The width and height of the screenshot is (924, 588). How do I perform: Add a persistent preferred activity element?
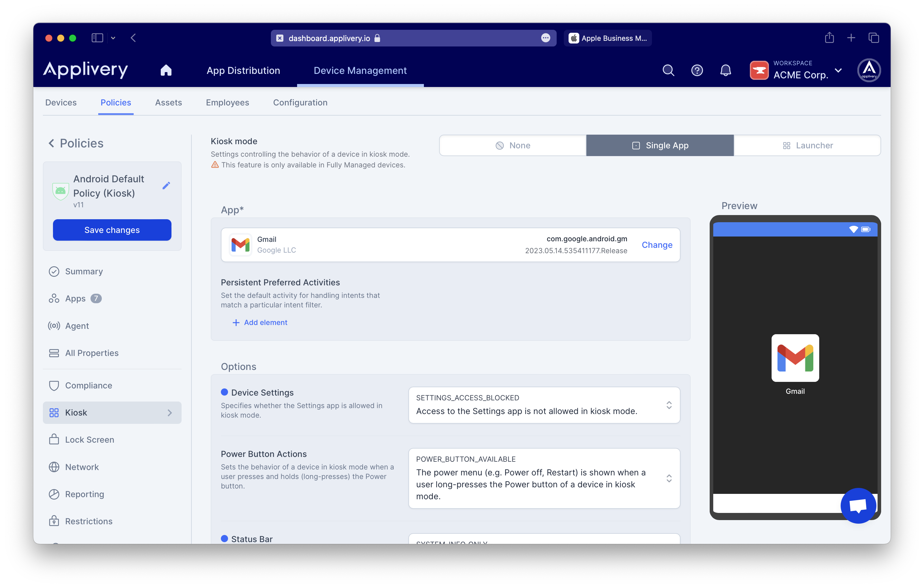[260, 322]
